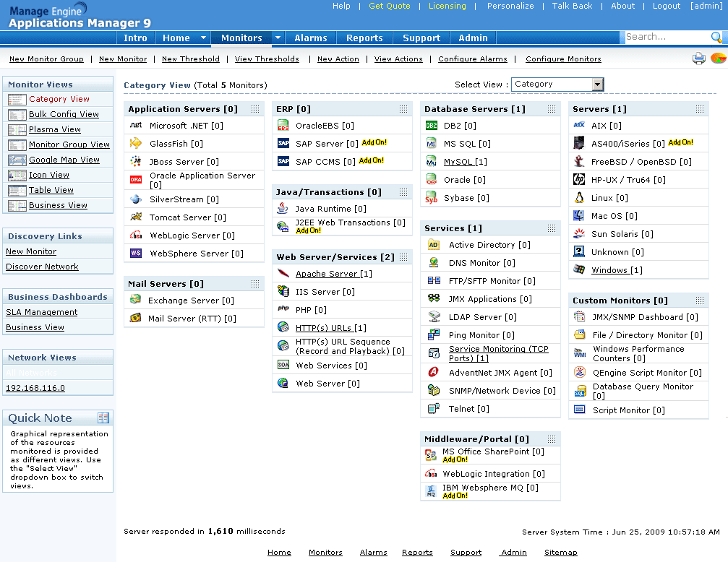Go to the Support tab
The height and width of the screenshot is (562, 728).
[x=421, y=38]
